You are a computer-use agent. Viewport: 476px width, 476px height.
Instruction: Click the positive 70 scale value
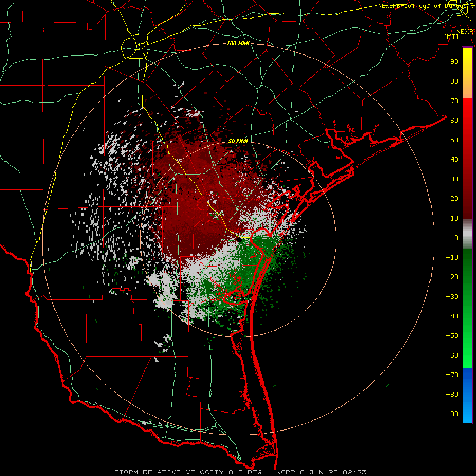coord(454,101)
